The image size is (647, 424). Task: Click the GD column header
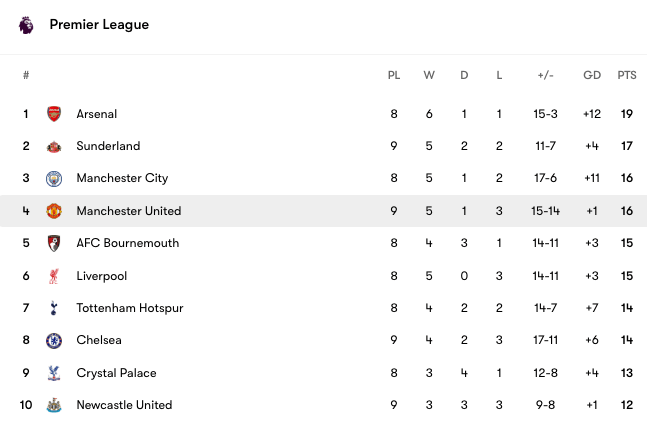point(592,75)
